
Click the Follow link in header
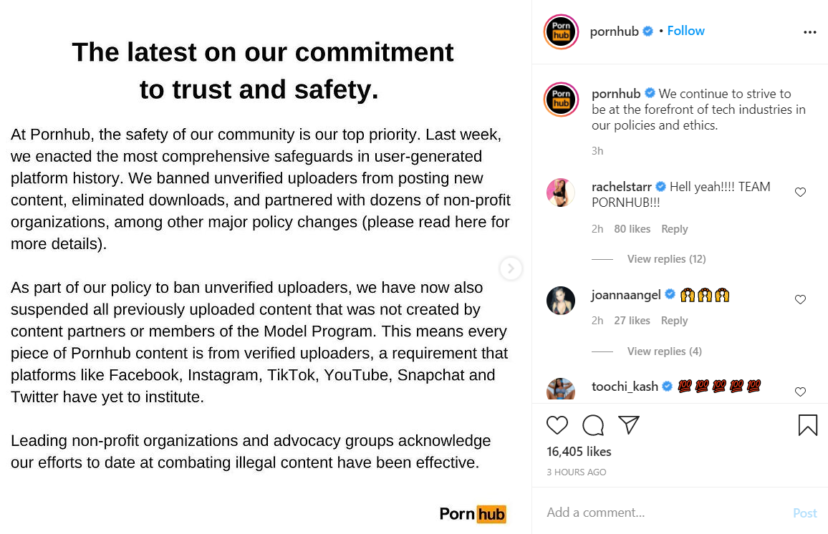click(x=686, y=31)
